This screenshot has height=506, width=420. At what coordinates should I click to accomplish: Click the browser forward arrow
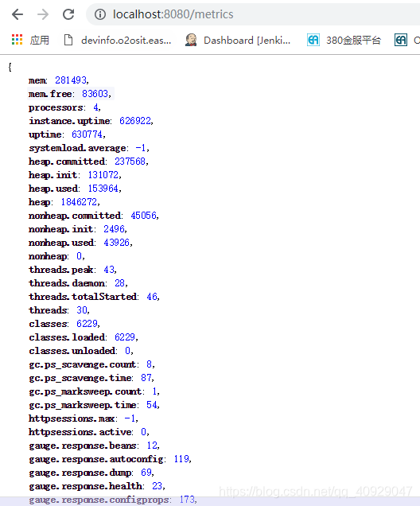[x=43, y=14]
